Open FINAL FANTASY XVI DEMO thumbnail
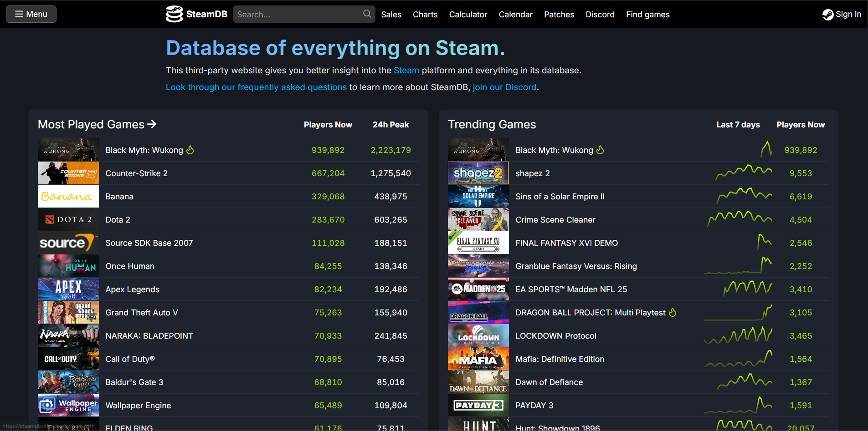This screenshot has height=431, width=868. [478, 243]
